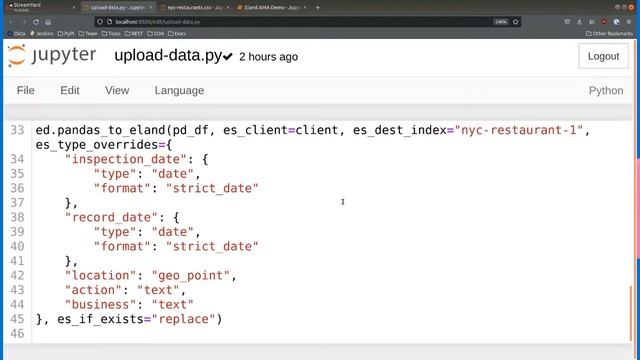Open the Language menu
The height and width of the screenshot is (360, 640).
pyautogui.click(x=179, y=91)
